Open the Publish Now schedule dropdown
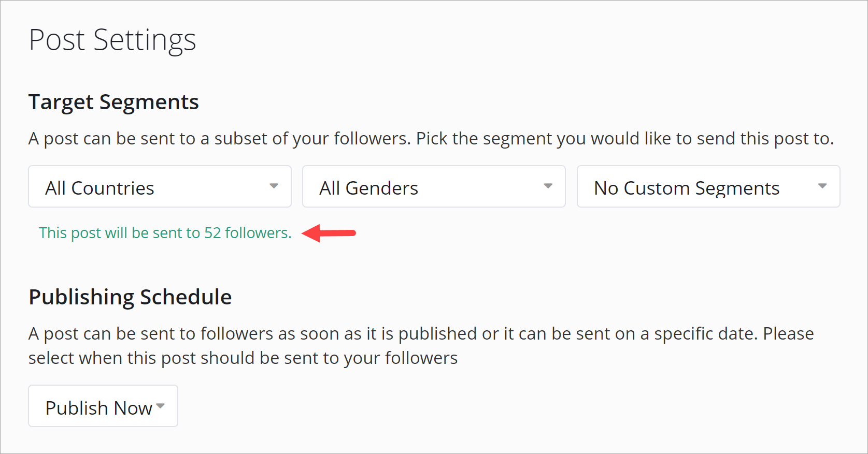868x454 pixels. point(103,406)
